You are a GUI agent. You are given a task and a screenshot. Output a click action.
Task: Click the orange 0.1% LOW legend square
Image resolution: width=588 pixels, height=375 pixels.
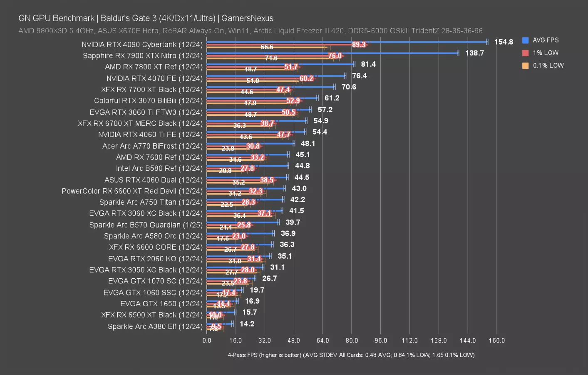coord(526,65)
